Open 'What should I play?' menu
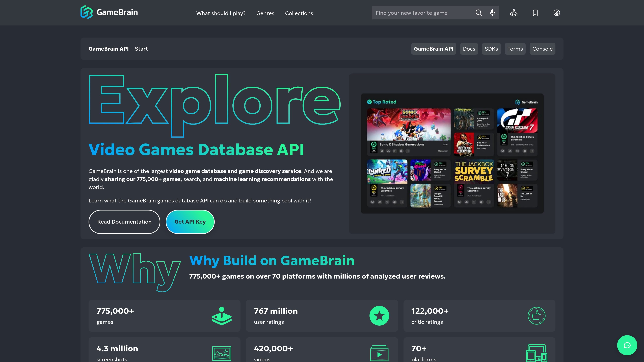Image resolution: width=644 pixels, height=362 pixels. pyautogui.click(x=221, y=13)
